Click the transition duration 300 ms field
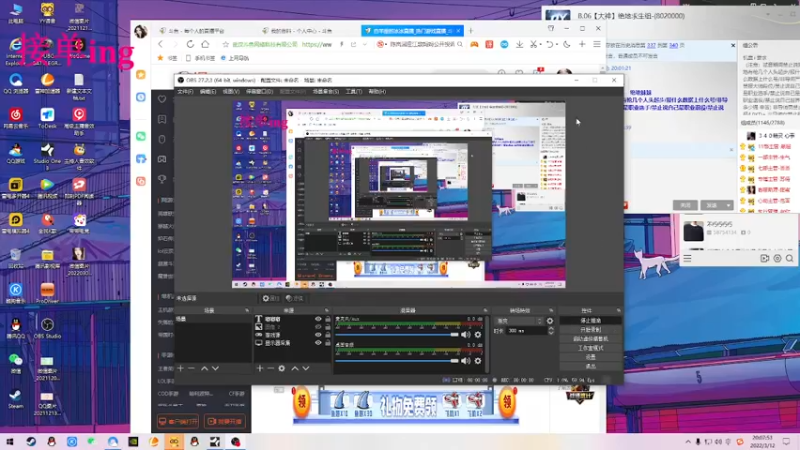Image resolution: width=800 pixels, height=450 pixels. [527, 331]
